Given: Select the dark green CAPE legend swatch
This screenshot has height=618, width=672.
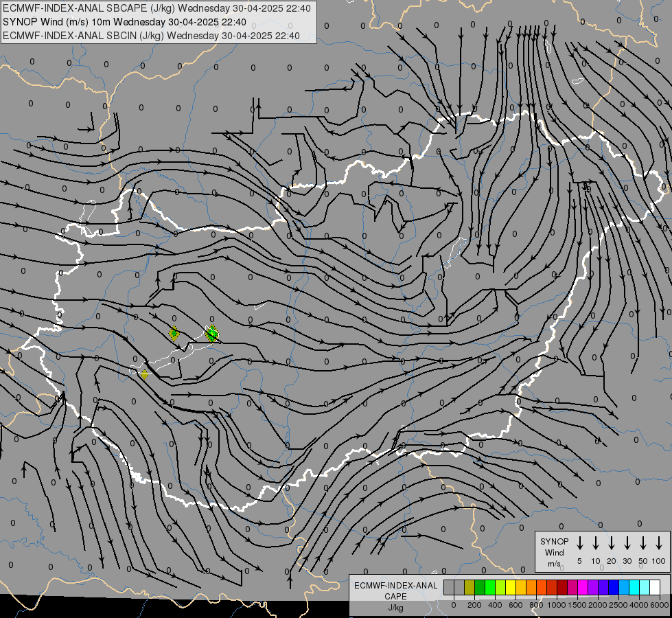Looking at the screenshot, I should [480, 588].
